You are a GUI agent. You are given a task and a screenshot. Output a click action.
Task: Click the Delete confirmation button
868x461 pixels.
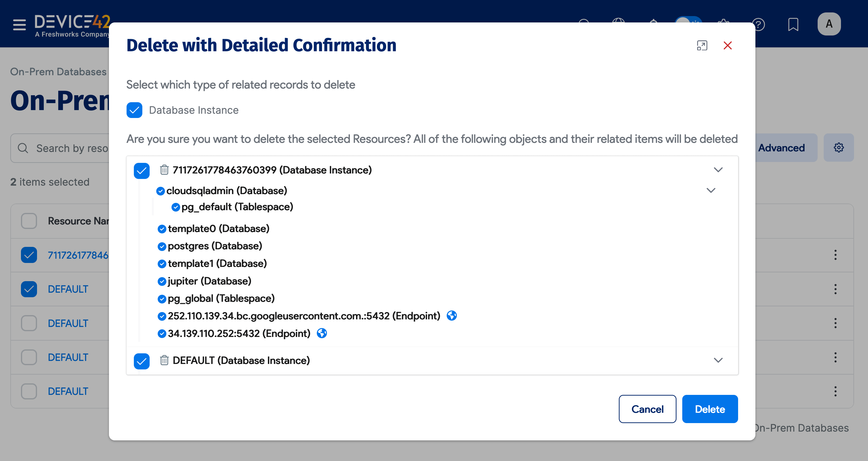coord(710,409)
